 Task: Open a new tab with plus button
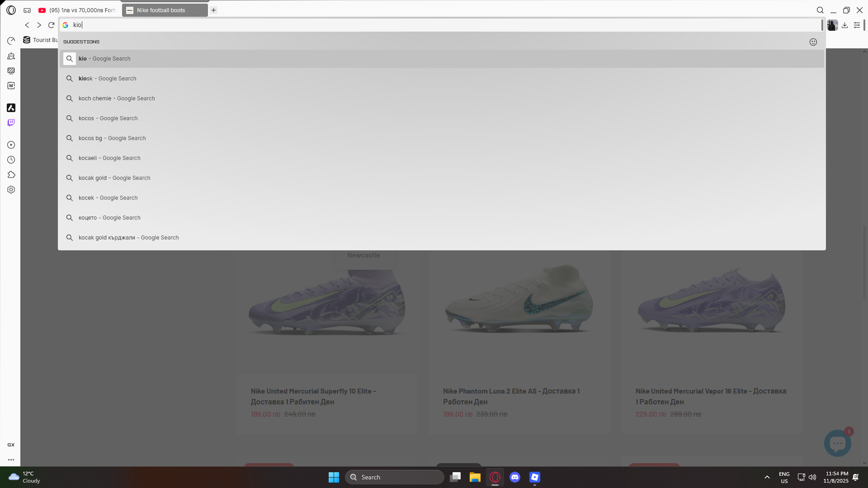[213, 10]
